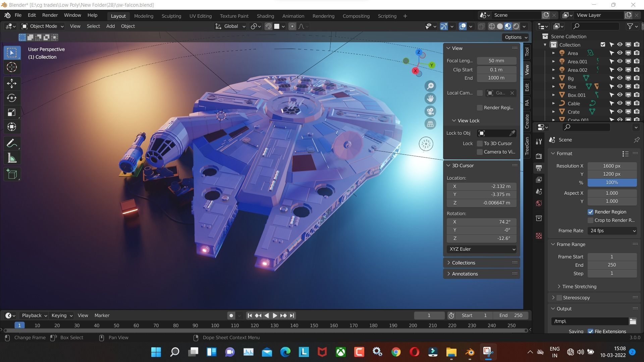This screenshot has width=644, height=362.
Task: Select the Measure tool
Action: [x=12, y=158]
